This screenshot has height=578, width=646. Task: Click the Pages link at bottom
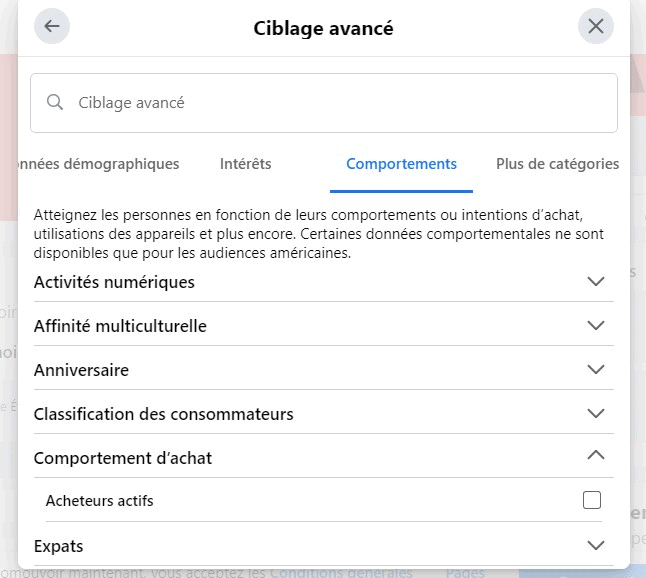tap(465, 573)
